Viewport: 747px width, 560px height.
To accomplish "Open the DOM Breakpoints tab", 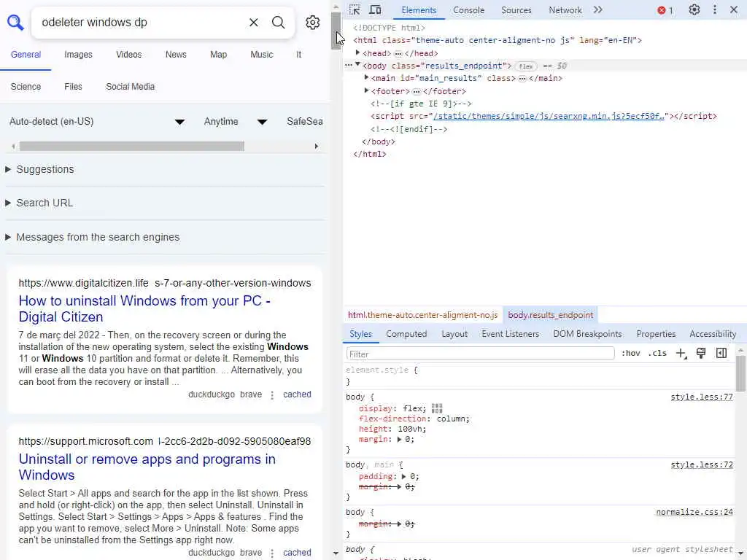I will [x=587, y=334].
